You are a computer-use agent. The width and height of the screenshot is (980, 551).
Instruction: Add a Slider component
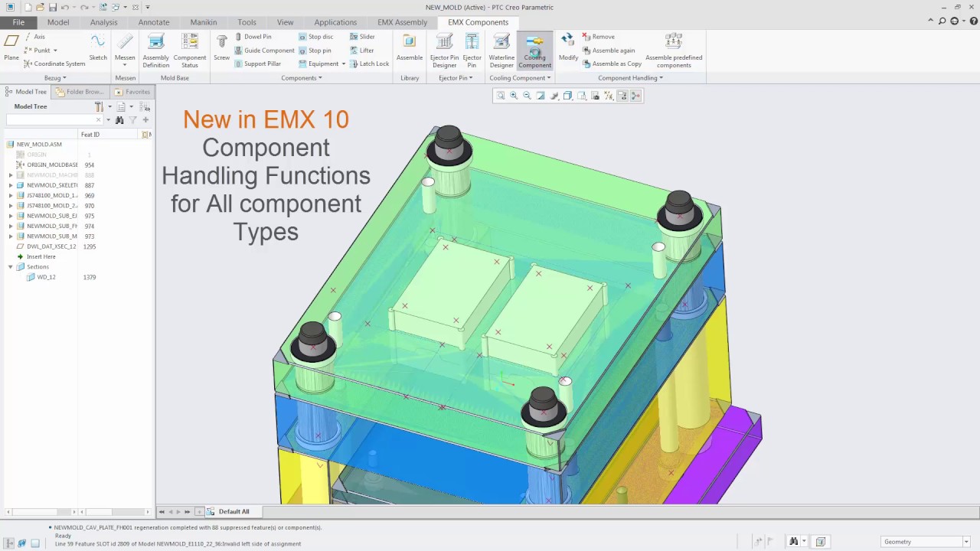(362, 37)
